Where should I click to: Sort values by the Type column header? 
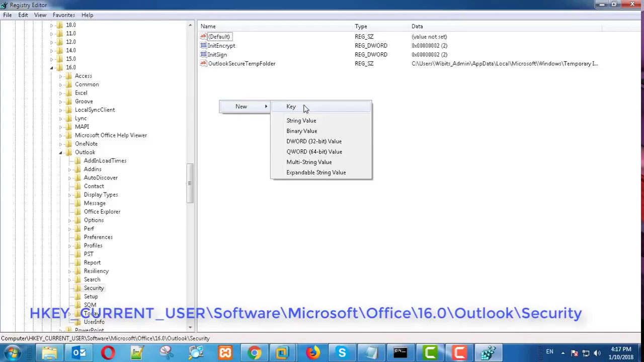(382, 26)
